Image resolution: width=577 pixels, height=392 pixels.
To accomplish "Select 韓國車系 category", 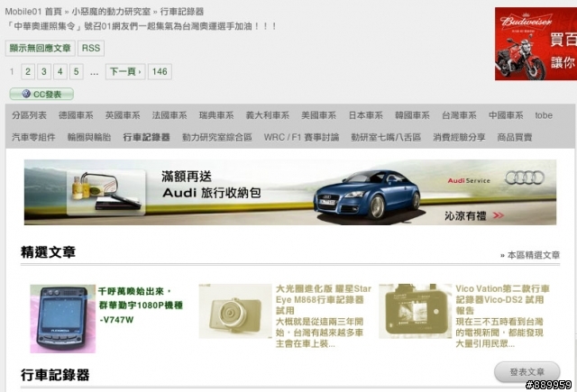I will (412, 115).
